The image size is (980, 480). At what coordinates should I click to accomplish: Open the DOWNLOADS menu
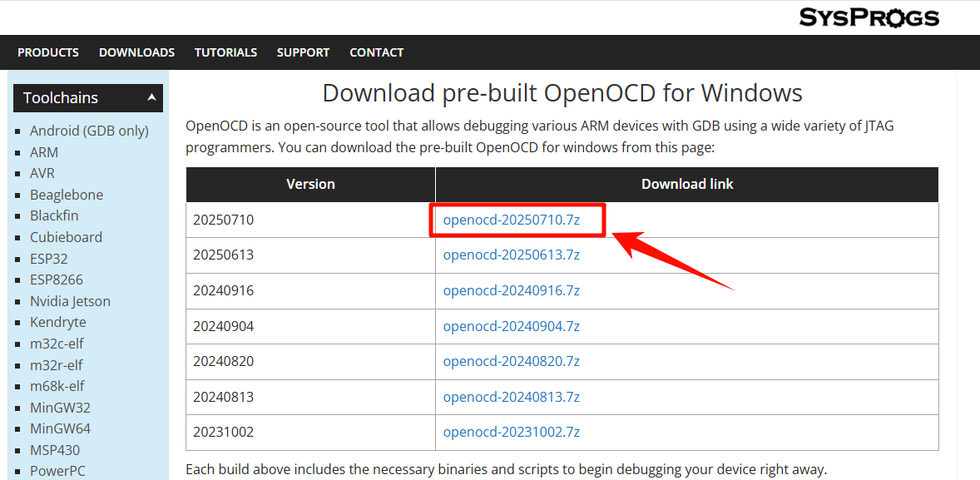point(137,52)
